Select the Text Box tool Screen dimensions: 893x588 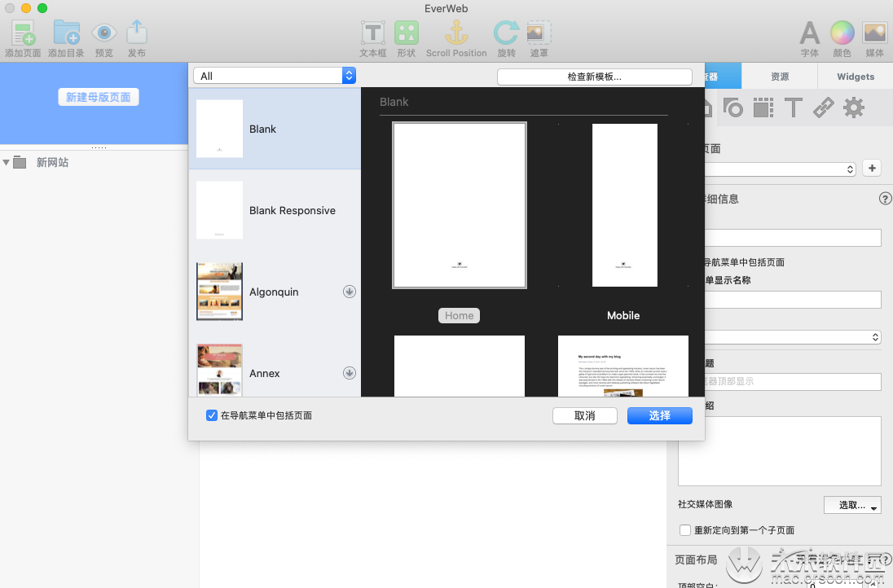(x=373, y=33)
